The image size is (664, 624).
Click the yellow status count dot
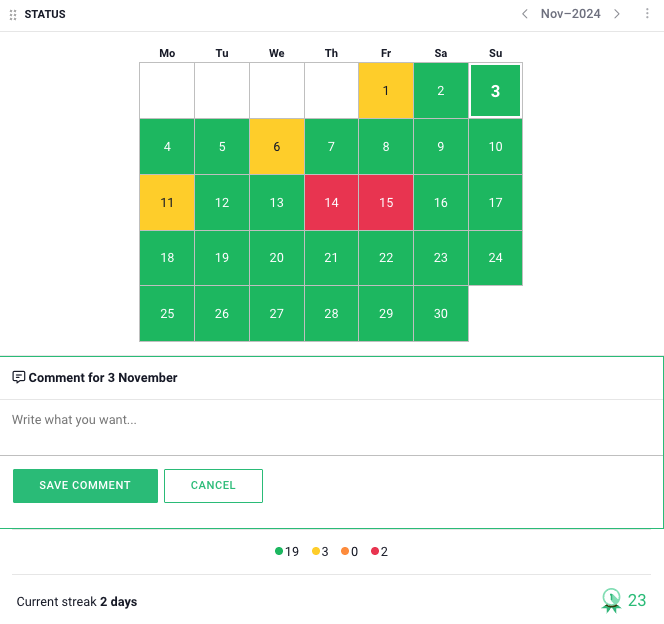coord(316,551)
